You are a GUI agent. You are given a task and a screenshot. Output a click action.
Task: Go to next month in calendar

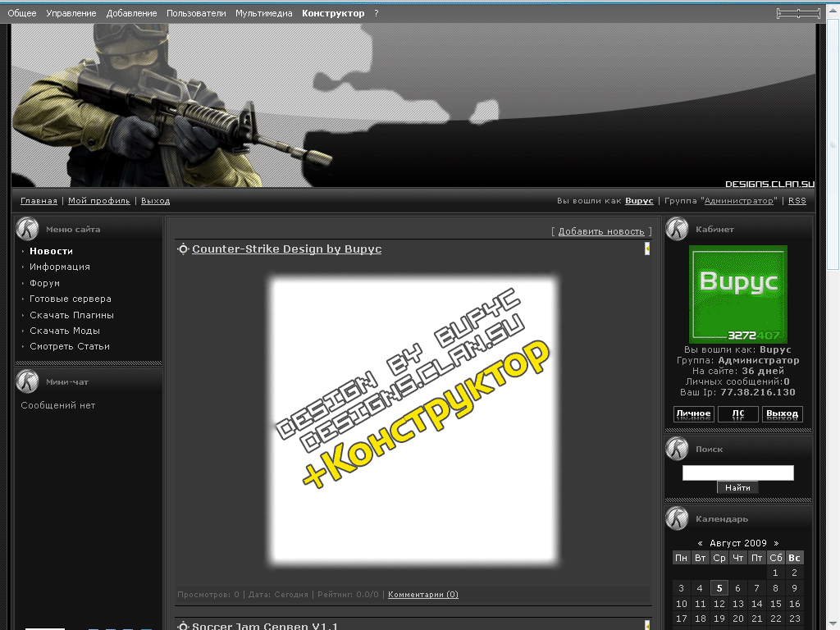(x=776, y=543)
